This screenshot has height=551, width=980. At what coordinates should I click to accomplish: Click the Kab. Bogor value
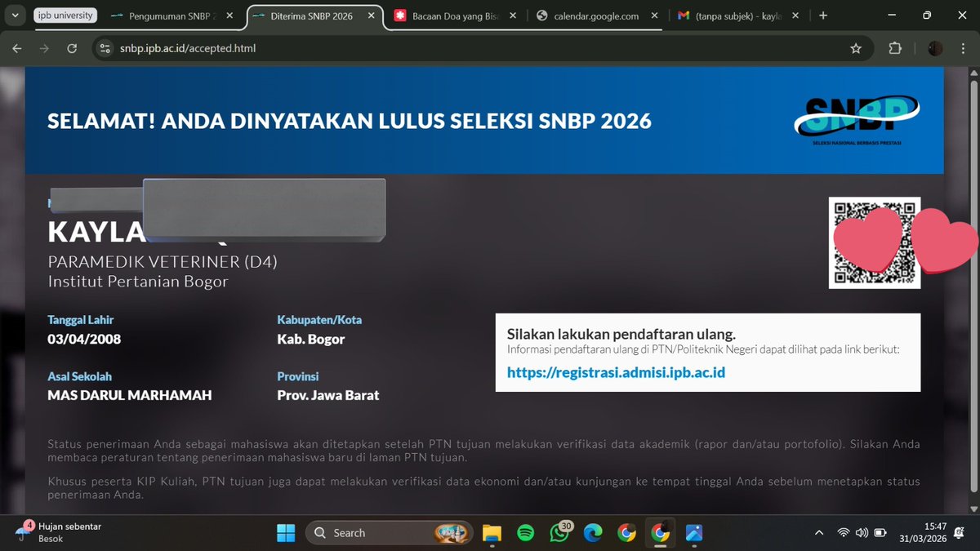tap(311, 339)
